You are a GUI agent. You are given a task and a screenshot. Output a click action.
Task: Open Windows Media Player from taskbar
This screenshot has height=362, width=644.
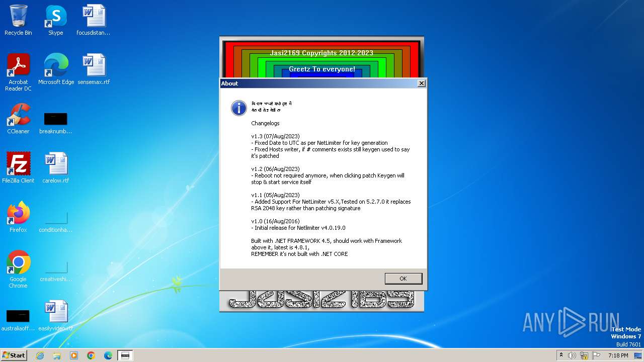(74, 355)
